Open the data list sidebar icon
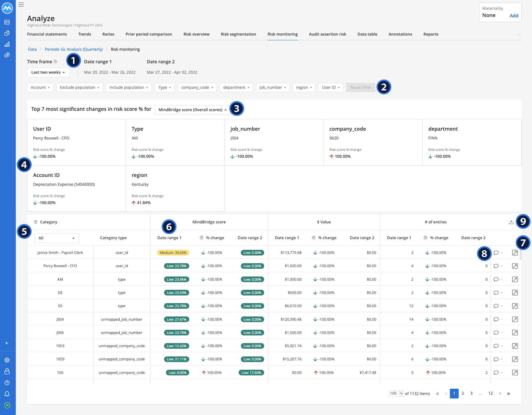This screenshot has width=532, height=415. click(x=7, y=22)
